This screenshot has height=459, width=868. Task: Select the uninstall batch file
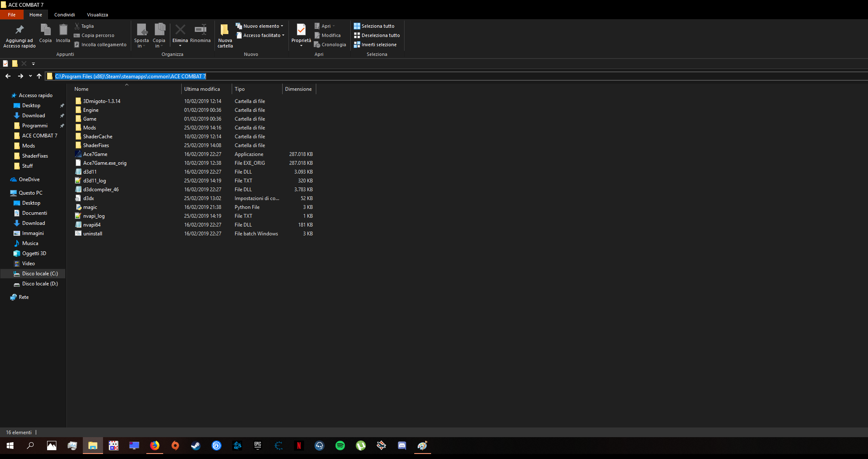[x=93, y=234]
